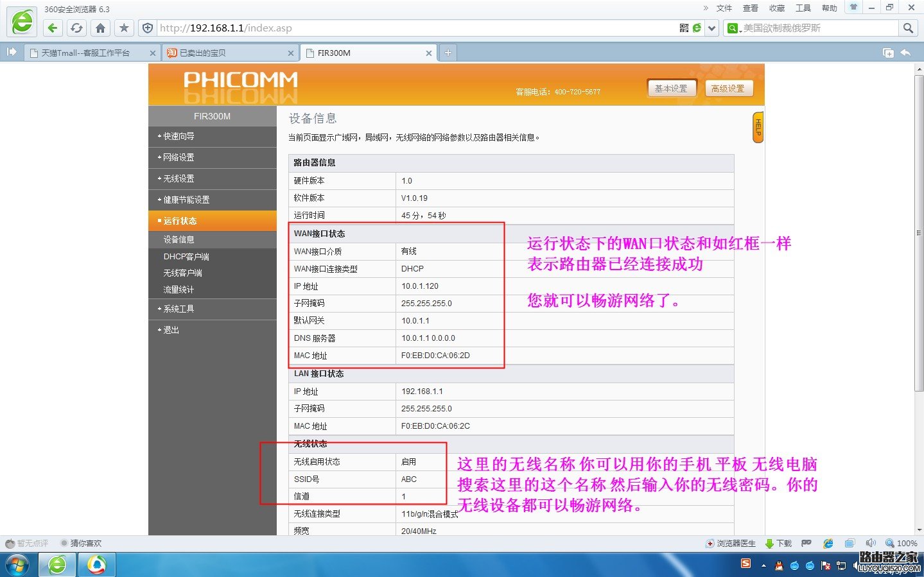
Task: Click the QQ penguin icon in system tray
Action: click(x=778, y=565)
